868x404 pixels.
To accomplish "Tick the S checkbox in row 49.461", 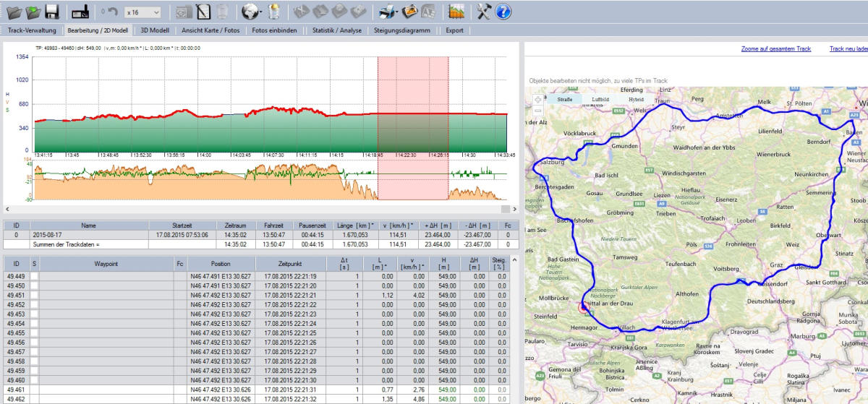I will (x=34, y=389).
